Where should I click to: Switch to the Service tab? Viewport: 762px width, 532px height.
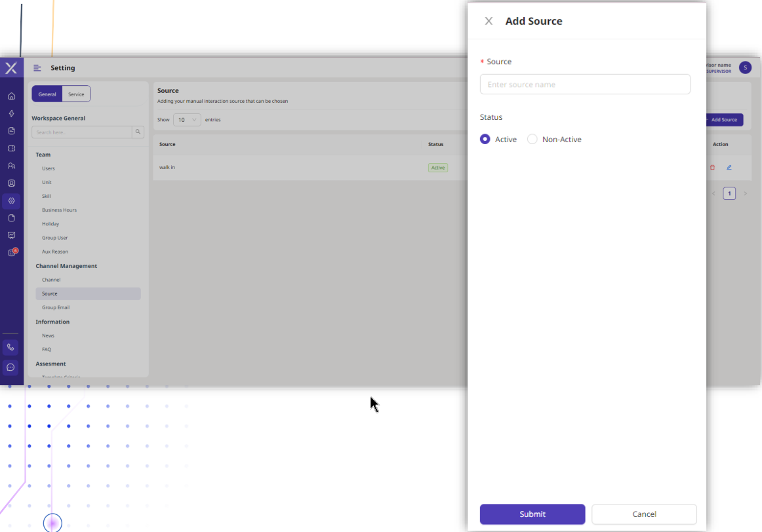pyautogui.click(x=76, y=94)
